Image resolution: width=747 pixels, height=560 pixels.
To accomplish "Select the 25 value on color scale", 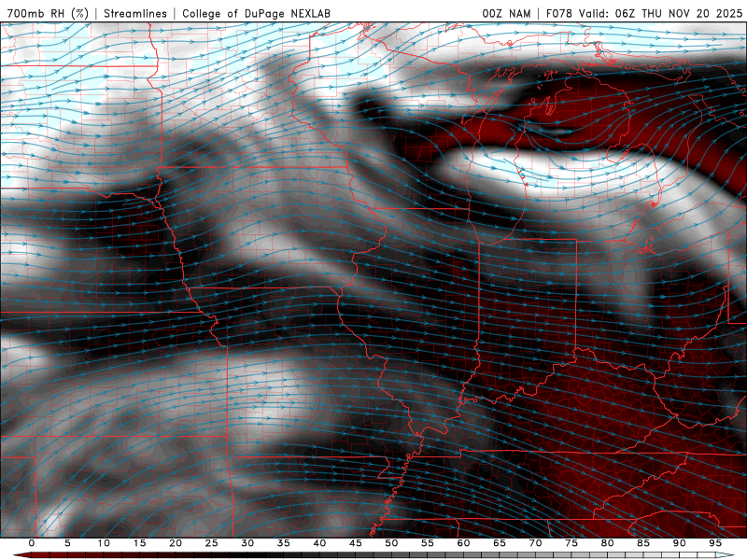I will pos(212,543).
